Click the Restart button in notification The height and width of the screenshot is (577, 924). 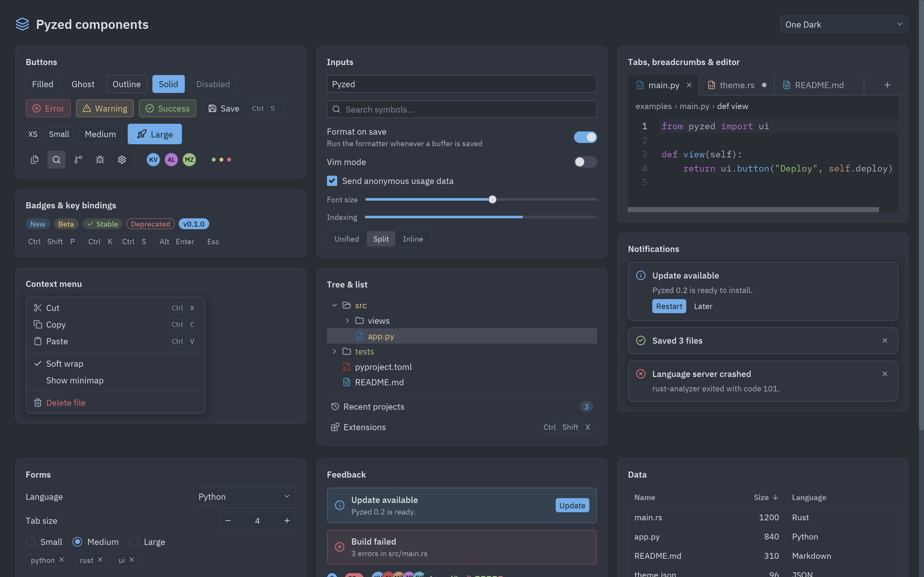[669, 306]
